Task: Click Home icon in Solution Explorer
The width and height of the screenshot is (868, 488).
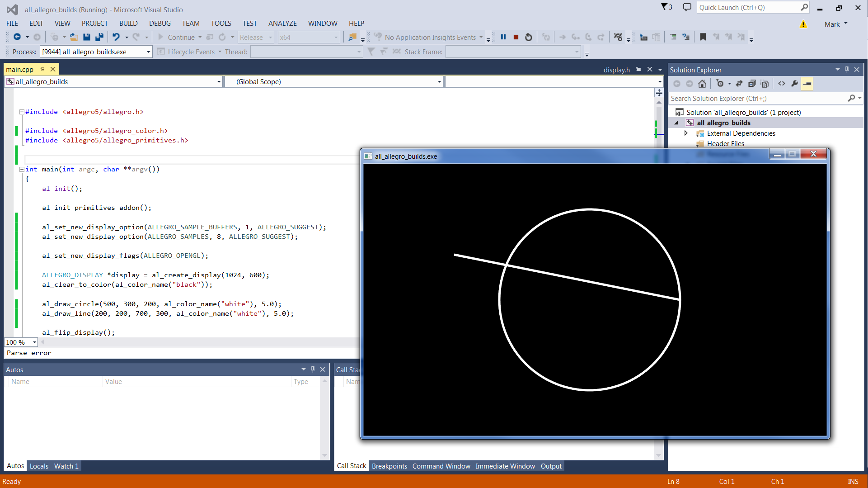Action: pyautogui.click(x=702, y=84)
